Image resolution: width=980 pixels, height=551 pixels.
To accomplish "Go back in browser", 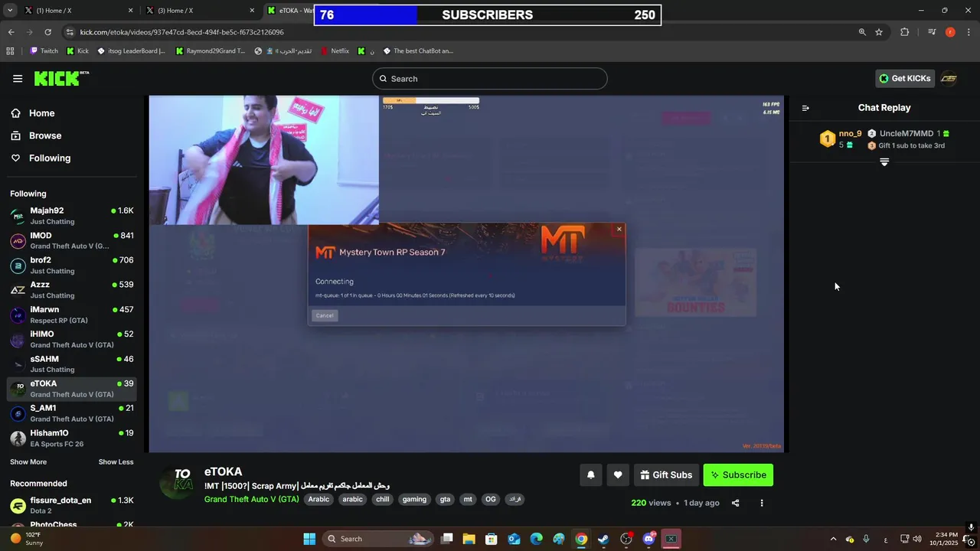I will pos(11,32).
